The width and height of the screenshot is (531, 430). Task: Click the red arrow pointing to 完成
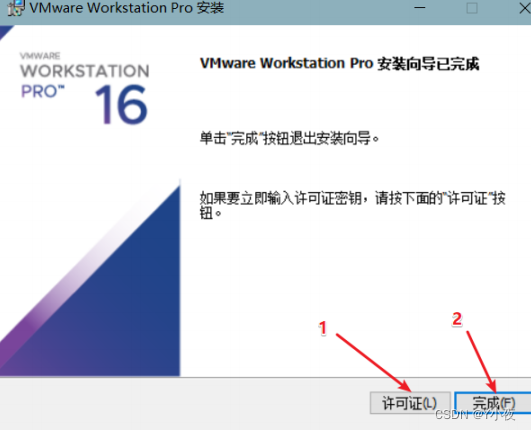click(x=481, y=362)
